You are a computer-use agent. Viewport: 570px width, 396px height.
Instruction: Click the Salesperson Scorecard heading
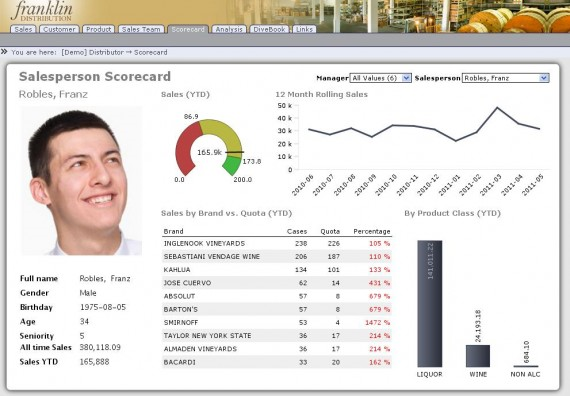tap(95, 76)
